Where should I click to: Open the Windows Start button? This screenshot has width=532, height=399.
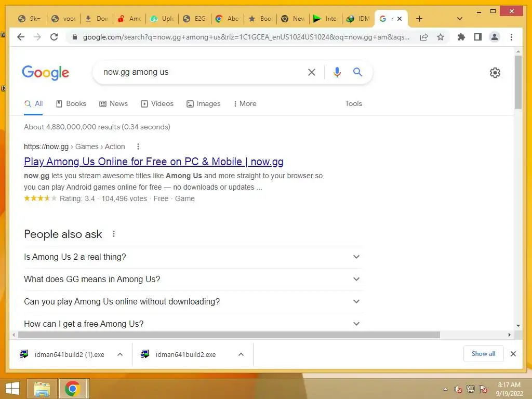click(12, 389)
